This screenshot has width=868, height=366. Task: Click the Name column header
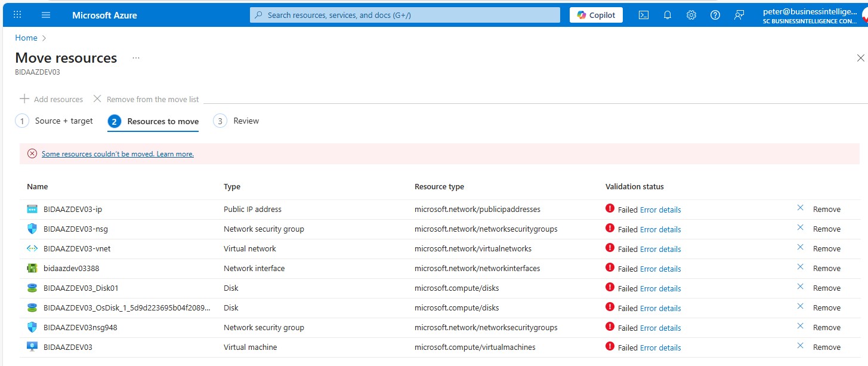point(38,186)
